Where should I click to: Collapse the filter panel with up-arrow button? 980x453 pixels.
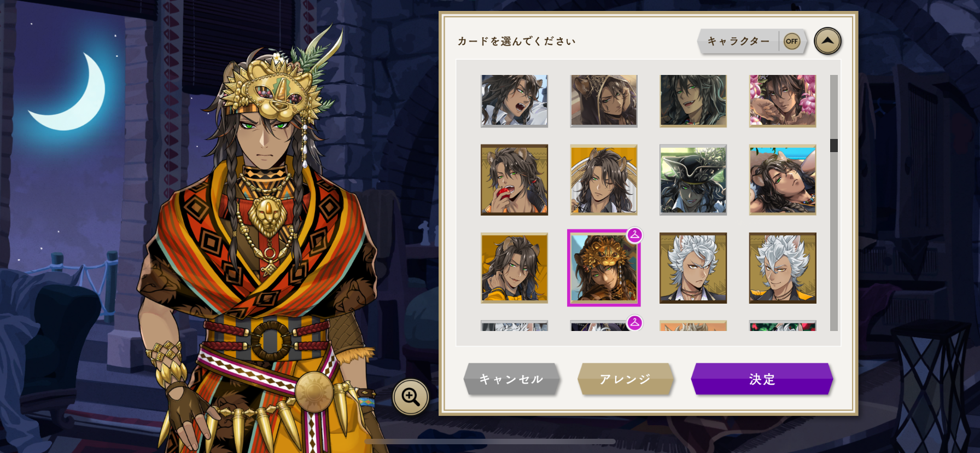[827, 41]
